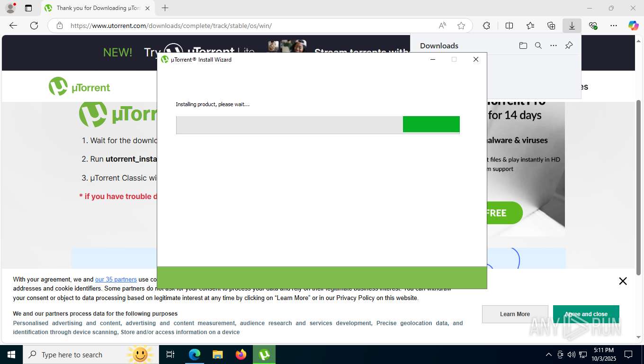
Task: Open the Edge tab actions menu icon
Action: coord(28,8)
